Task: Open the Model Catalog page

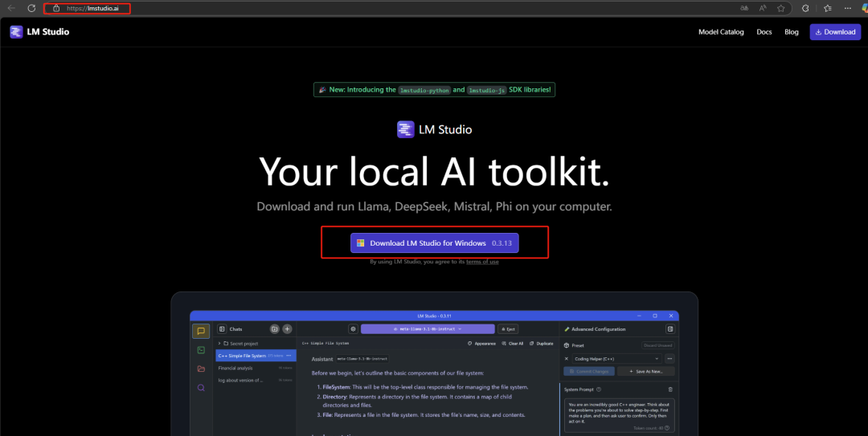Action: pyautogui.click(x=721, y=32)
